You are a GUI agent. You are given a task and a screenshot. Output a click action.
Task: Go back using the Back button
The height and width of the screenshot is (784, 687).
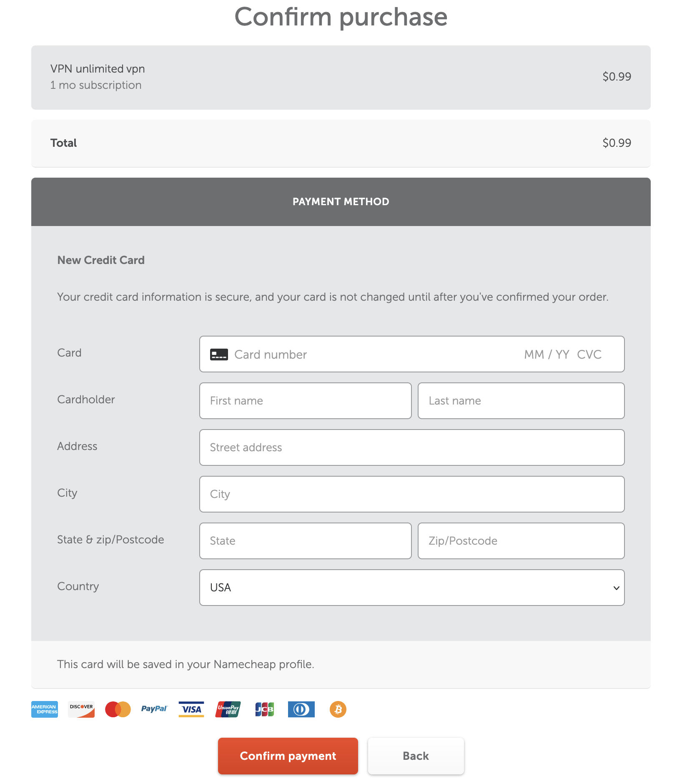tap(416, 756)
